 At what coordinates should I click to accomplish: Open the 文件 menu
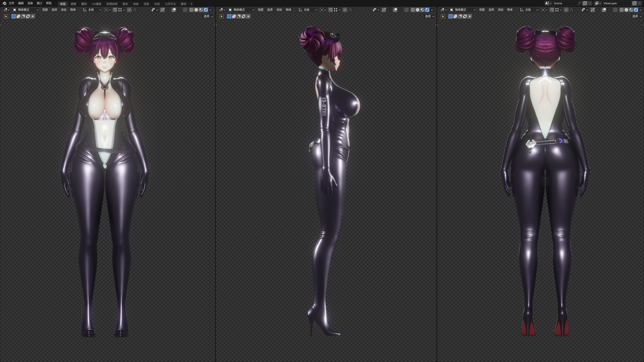tap(11, 3)
